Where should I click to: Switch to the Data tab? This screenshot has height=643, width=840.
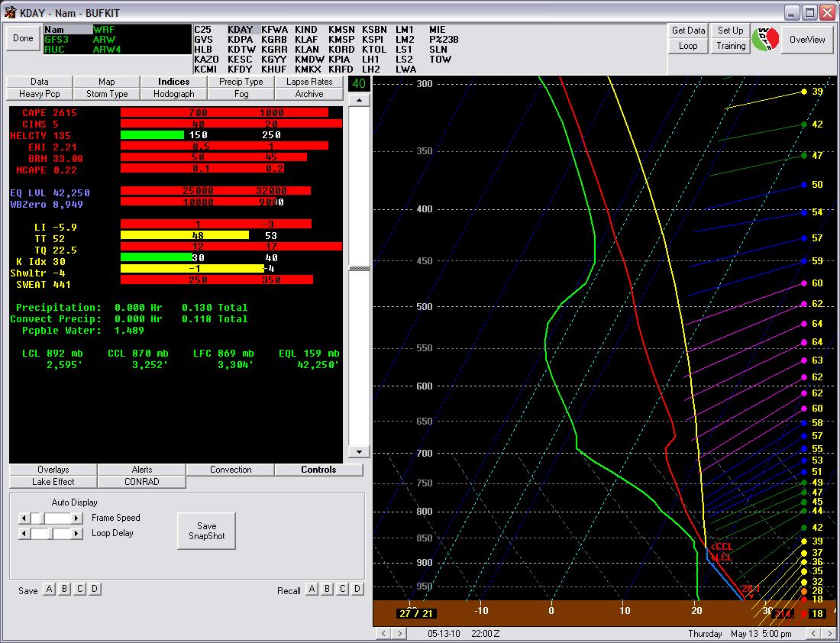tap(38, 81)
